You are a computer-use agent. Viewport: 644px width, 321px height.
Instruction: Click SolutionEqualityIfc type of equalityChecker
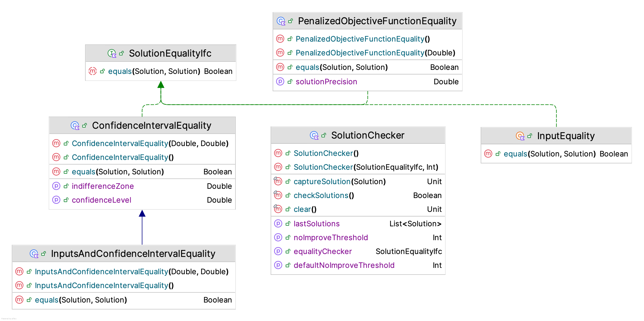click(x=409, y=251)
